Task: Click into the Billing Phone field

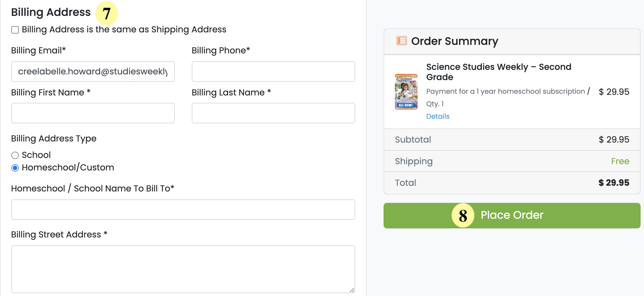Action: pyautogui.click(x=273, y=72)
